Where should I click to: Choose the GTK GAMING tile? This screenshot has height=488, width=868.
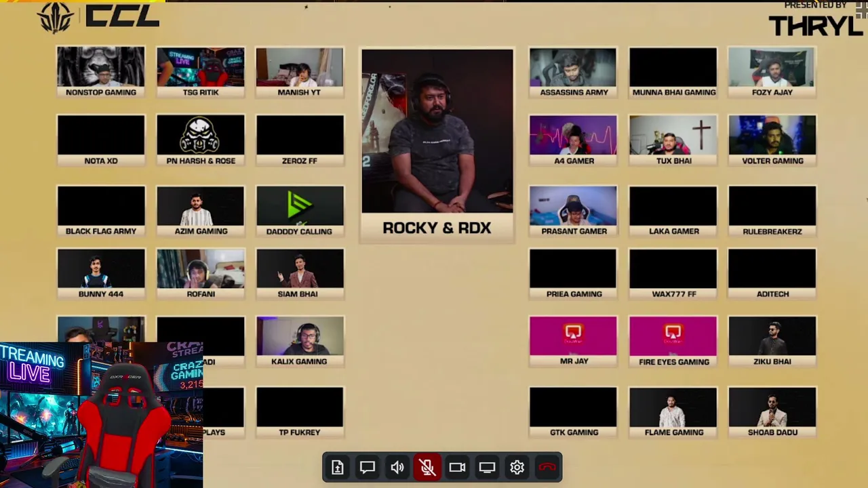tap(573, 412)
